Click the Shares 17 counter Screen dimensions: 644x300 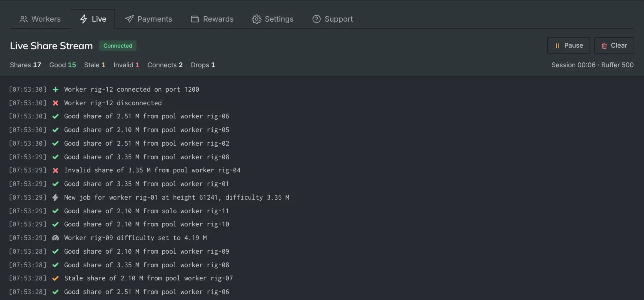pos(26,65)
